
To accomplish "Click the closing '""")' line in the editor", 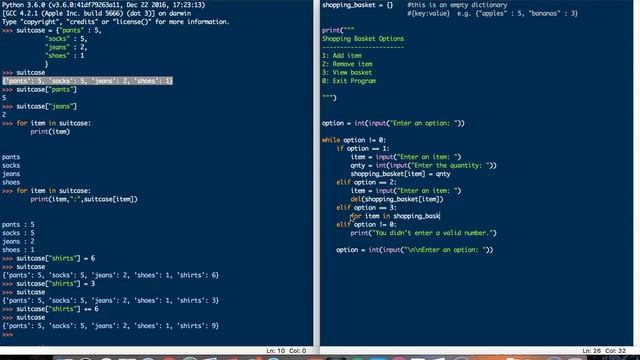I will coord(329,98).
